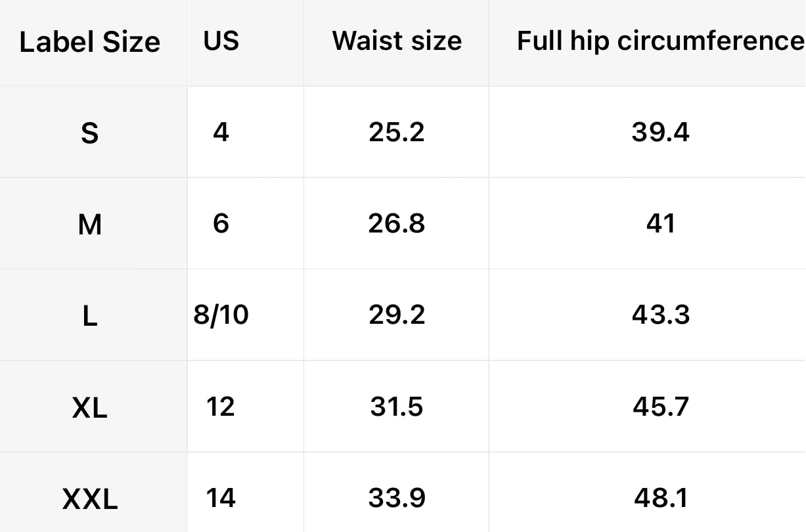
Task: Click the S label size cell
Action: [x=90, y=133]
